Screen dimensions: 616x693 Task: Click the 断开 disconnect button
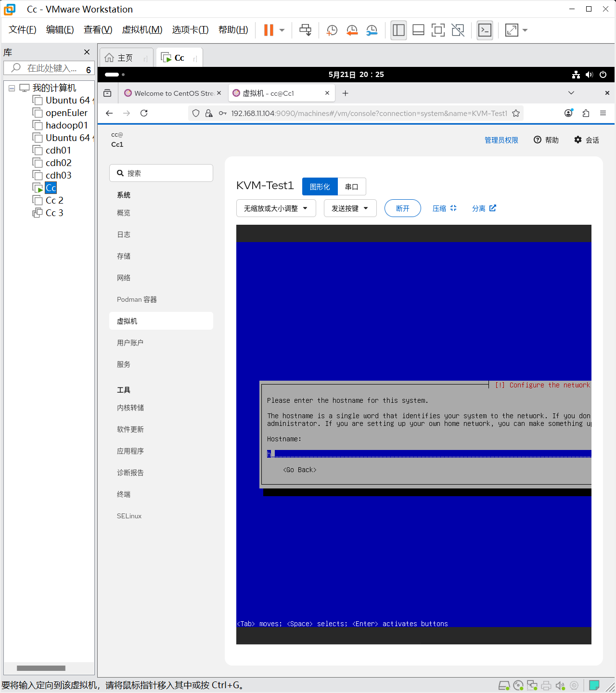click(x=403, y=208)
